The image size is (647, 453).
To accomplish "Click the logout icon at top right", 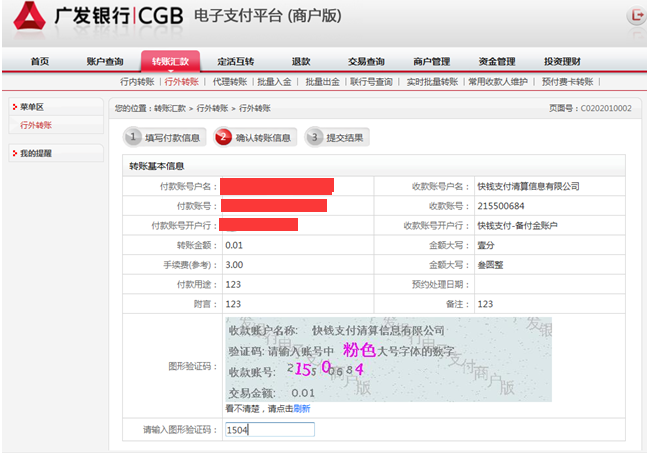I will [636, 16].
